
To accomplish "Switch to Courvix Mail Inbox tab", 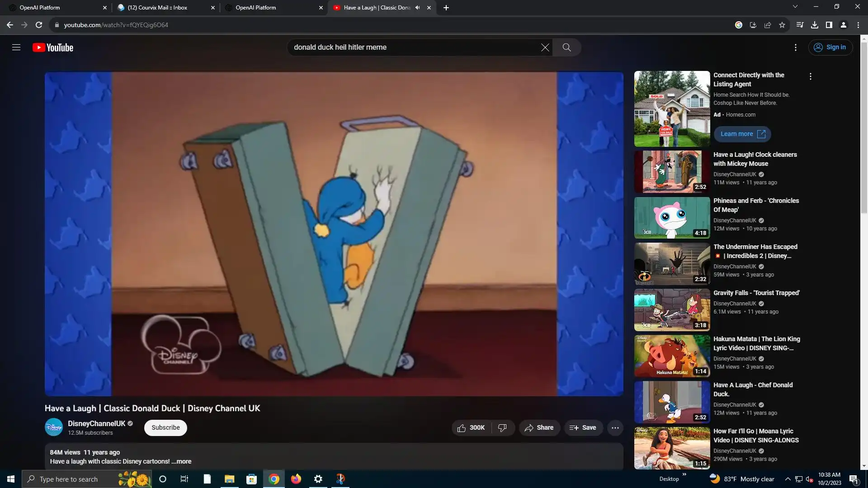I will 157,8.
